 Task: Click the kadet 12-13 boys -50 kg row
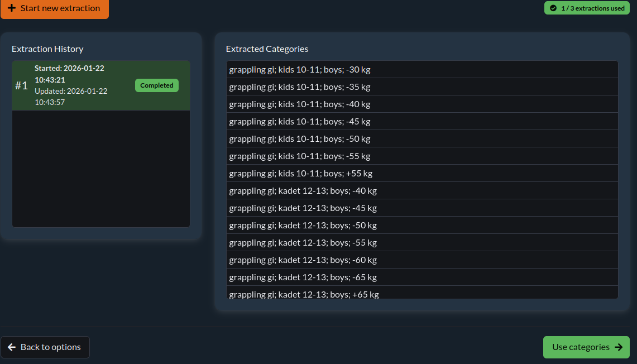tap(422, 226)
